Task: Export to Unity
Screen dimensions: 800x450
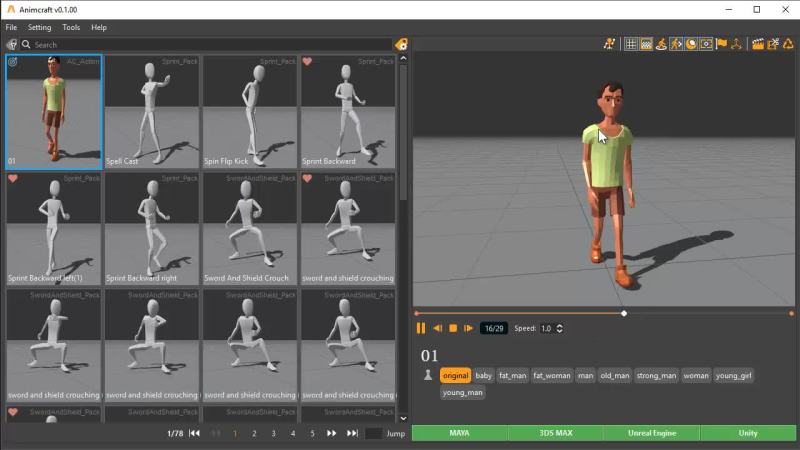Action: (748, 433)
